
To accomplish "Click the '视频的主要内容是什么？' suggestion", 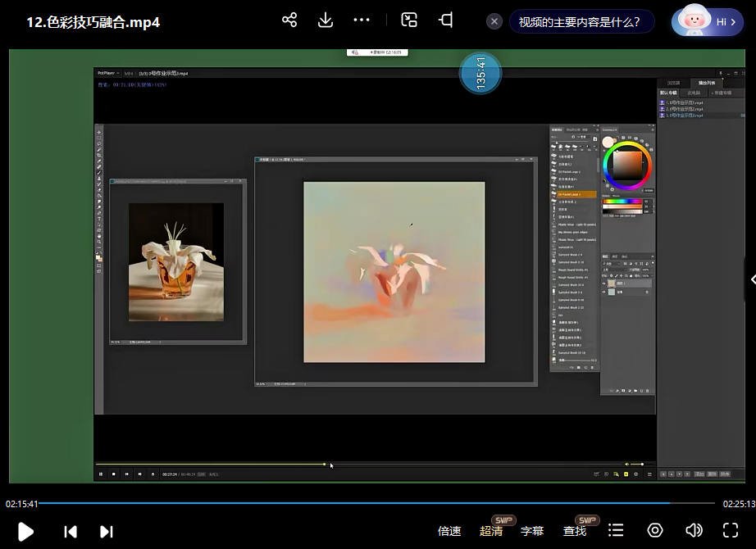I will 579,22.
